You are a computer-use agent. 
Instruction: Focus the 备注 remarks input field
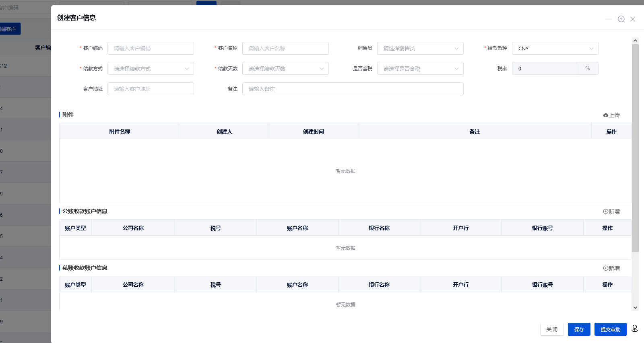353,89
